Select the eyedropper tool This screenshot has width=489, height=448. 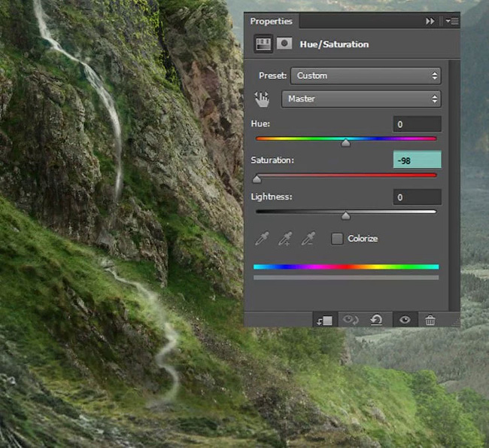point(262,239)
